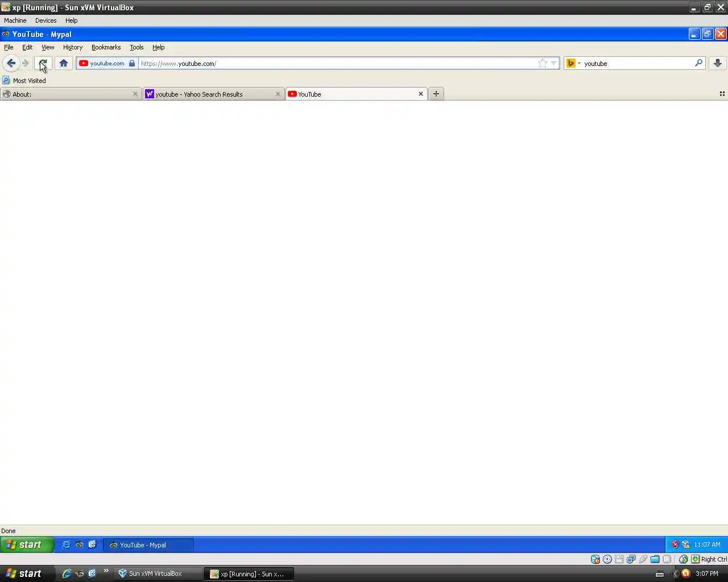Select xp [Running] taskbar button

249,573
